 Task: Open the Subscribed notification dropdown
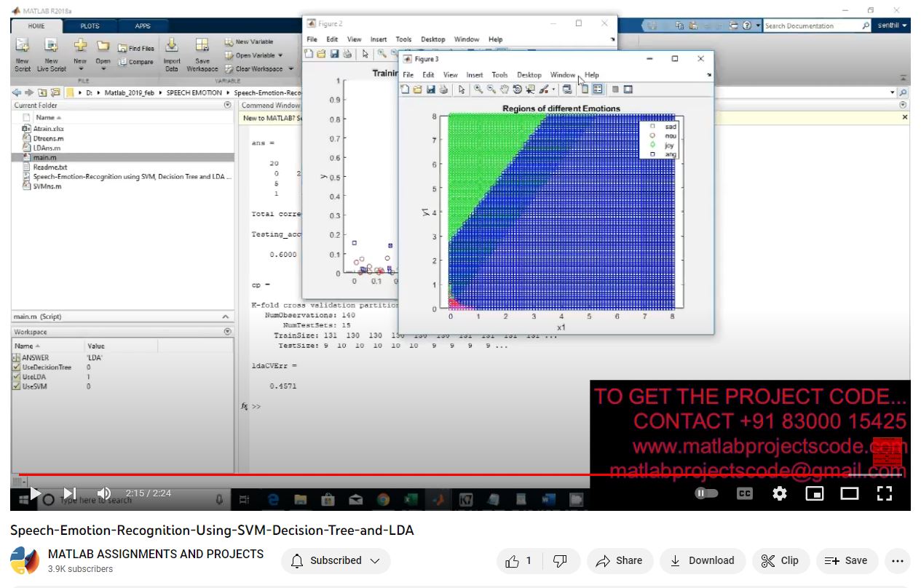point(336,560)
